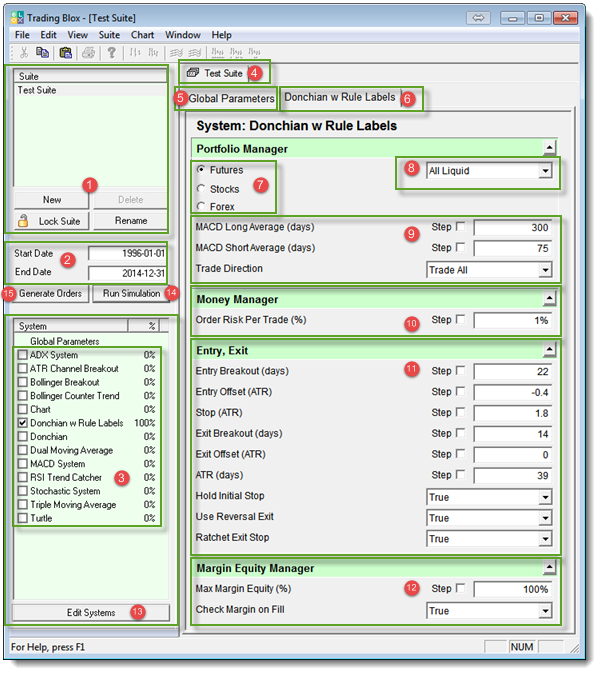Open the Ratchet Exit Stop dropdown

point(545,539)
